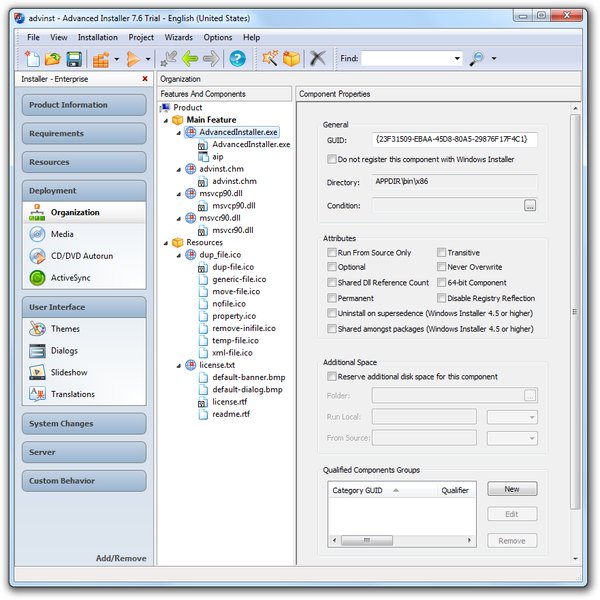Image resolution: width=600 pixels, height=600 pixels.
Task: Click the New project toolbar icon
Action: [x=32, y=59]
